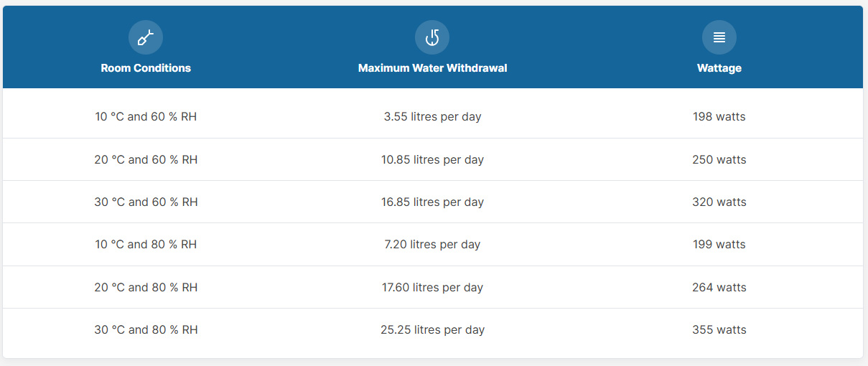The height and width of the screenshot is (366, 868).
Task: Select the Maximum Water Withdrawal heading text
Action: coord(432,68)
